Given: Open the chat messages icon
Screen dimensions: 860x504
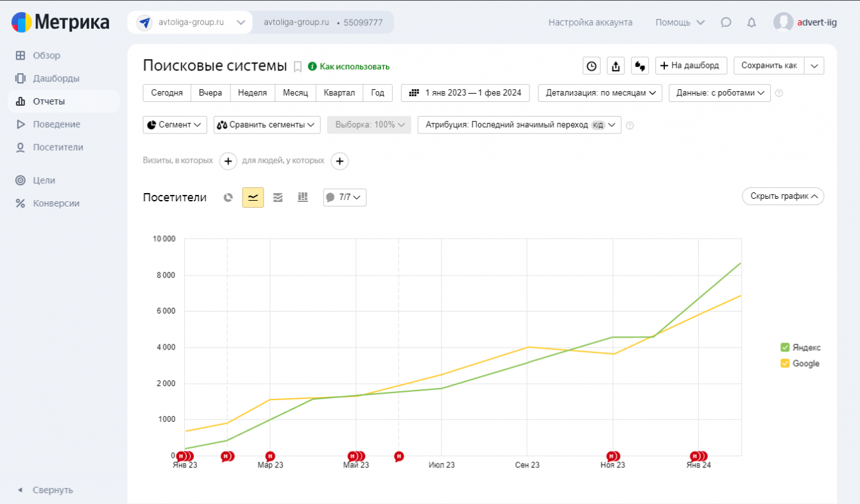Looking at the screenshot, I should click(x=726, y=22).
